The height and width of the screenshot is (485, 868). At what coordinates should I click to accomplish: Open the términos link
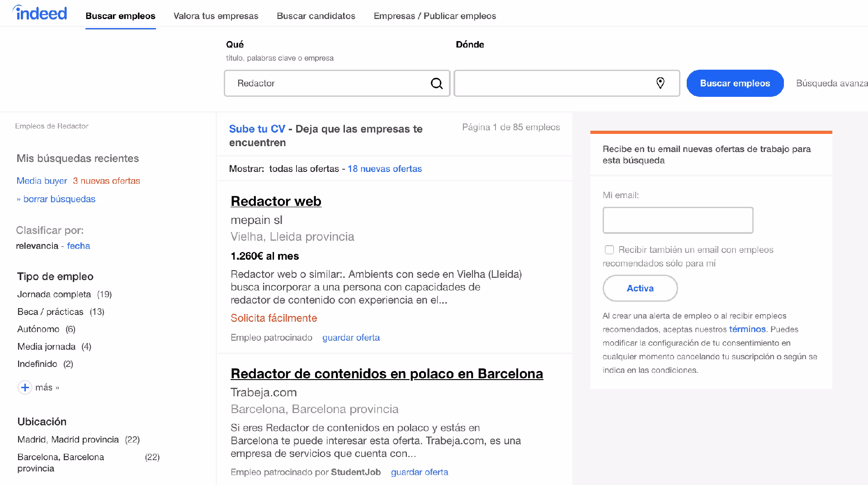[747, 329]
